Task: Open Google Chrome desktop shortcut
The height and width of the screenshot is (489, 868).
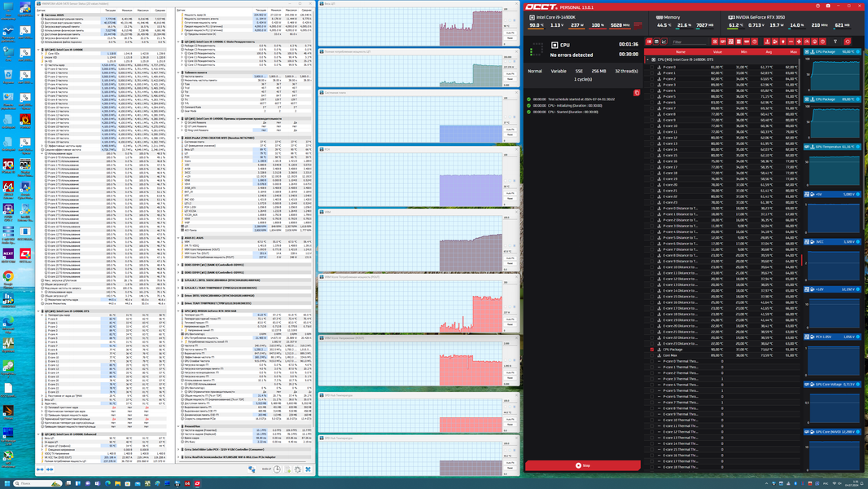Action: pyautogui.click(x=8, y=279)
